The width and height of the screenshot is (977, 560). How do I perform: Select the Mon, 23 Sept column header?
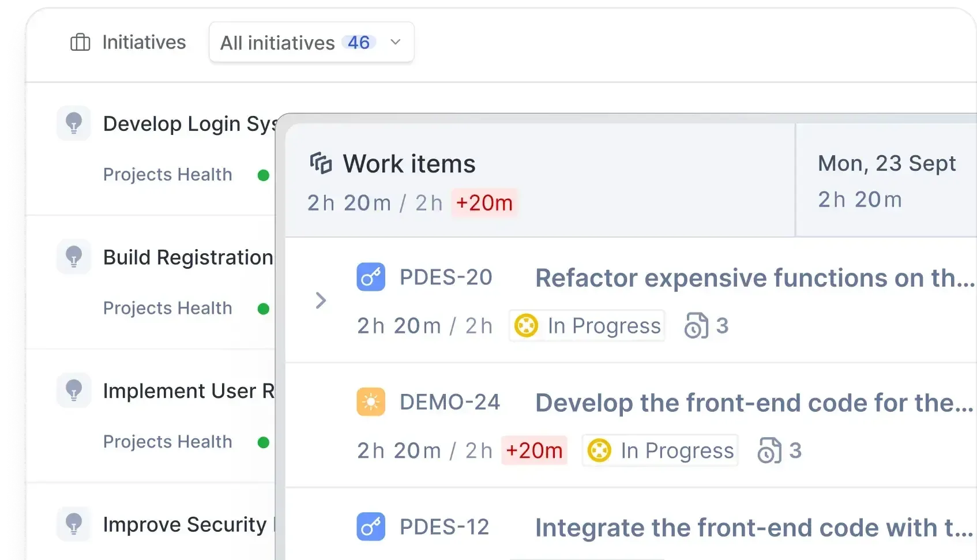[886, 163]
